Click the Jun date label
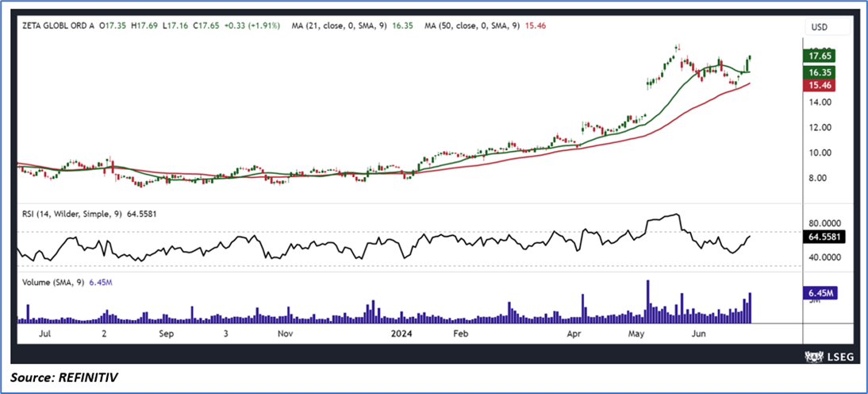This screenshot has width=868, height=394. (700, 334)
